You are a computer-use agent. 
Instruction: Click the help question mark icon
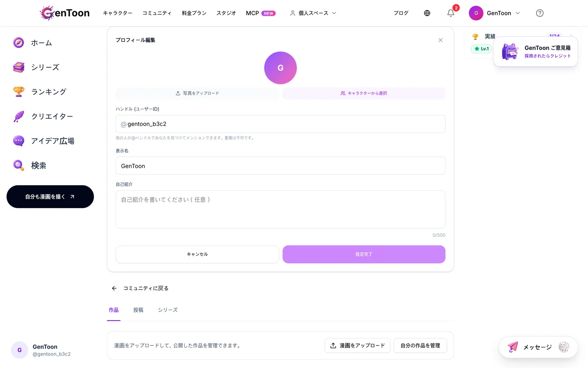click(x=540, y=13)
